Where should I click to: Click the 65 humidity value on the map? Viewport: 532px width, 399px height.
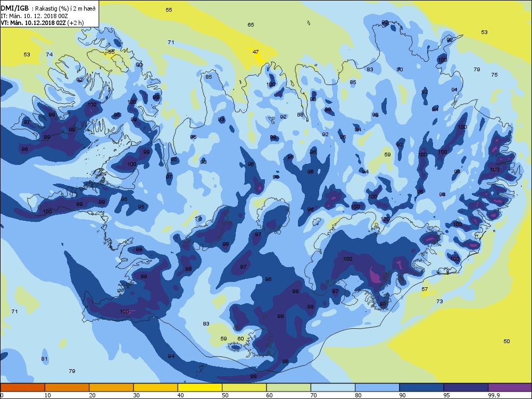[251, 25]
